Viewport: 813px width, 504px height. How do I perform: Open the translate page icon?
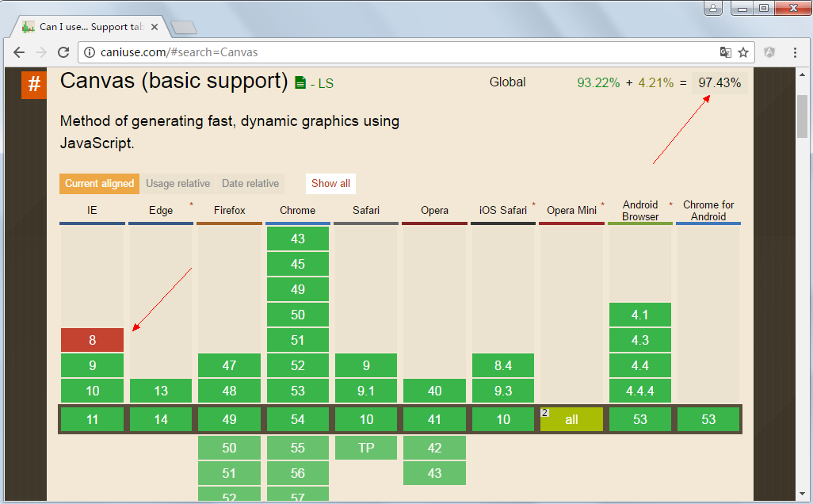click(x=725, y=52)
